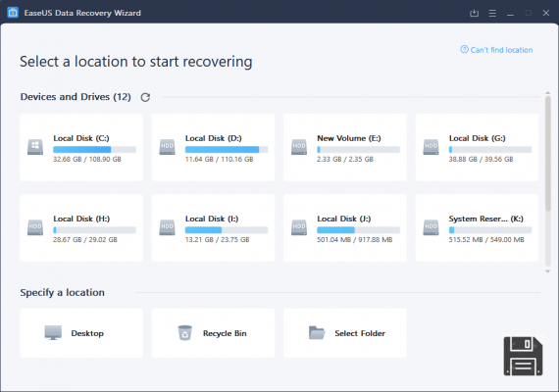Click the scrollbar down arrow
The image size is (559, 392).
click(548, 271)
